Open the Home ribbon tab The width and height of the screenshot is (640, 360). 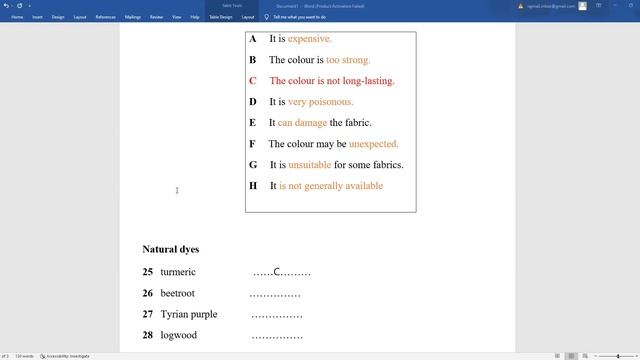tap(17, 17)
